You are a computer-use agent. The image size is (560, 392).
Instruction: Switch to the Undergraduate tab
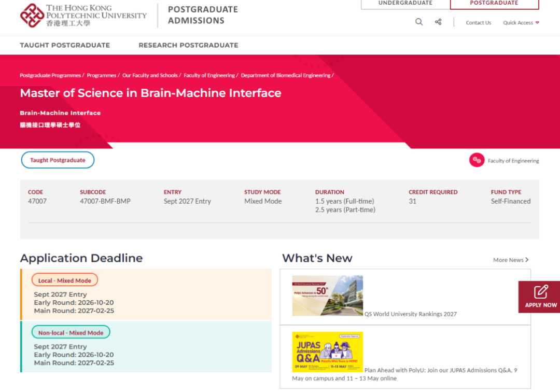[405, 4]
